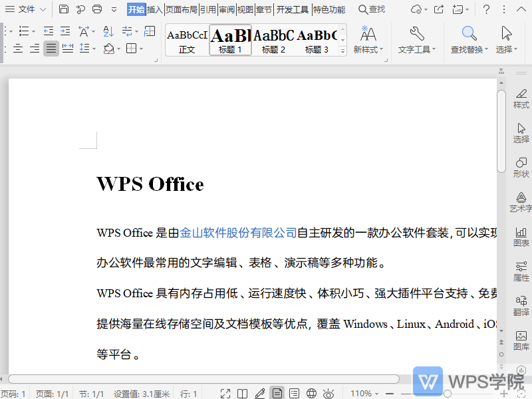Select the WordArt (艺术字) icon
Screen dimensions: 532x399
521,201
